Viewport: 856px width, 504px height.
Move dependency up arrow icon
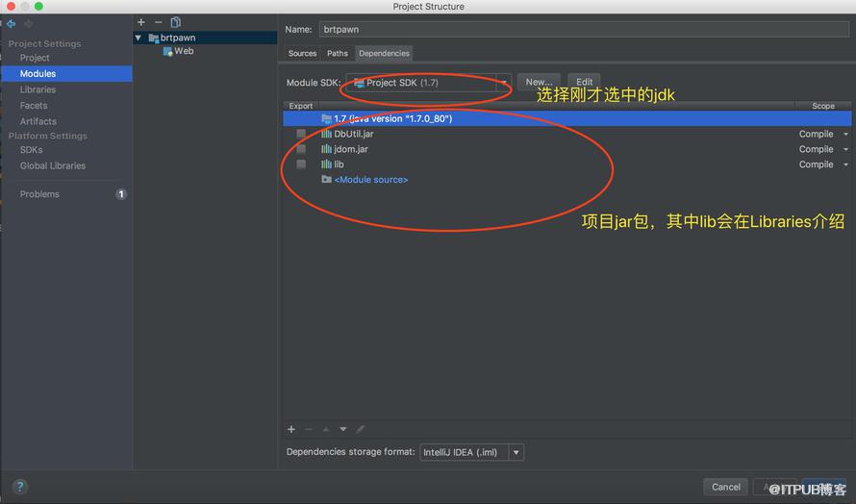tap(326, 429)
